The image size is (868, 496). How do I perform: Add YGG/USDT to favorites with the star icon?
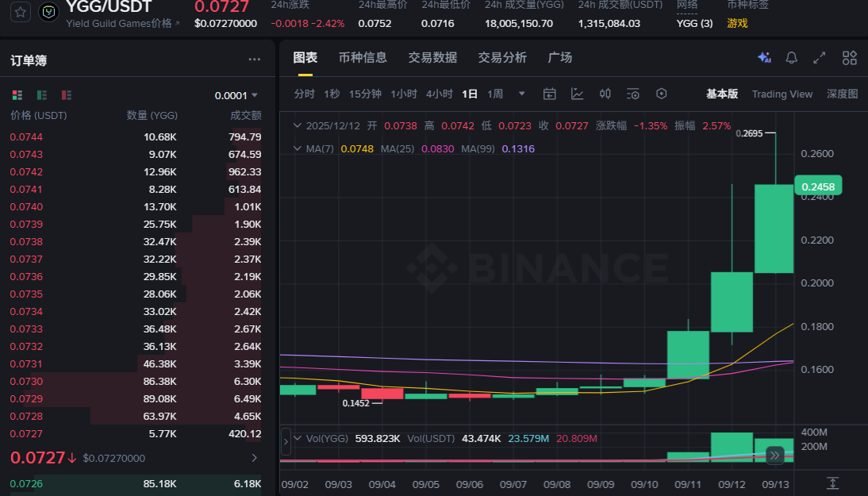pos(21,12)
